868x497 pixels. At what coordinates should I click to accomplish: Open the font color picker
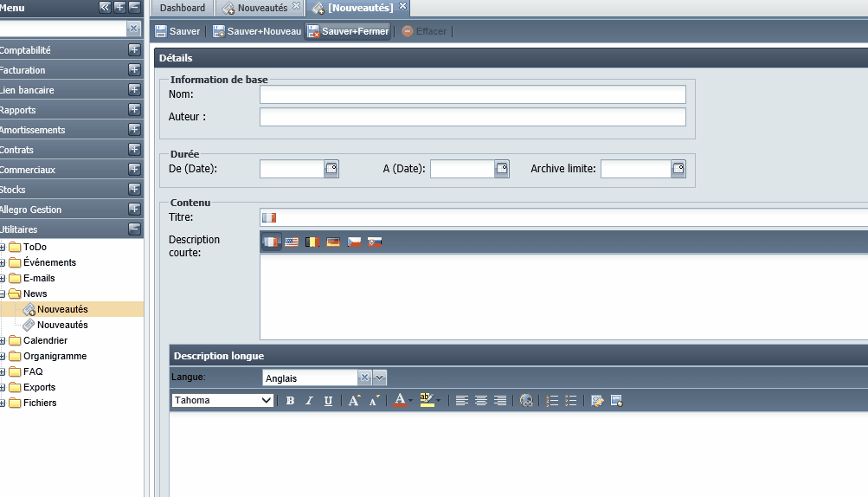[x=403, y=400]
